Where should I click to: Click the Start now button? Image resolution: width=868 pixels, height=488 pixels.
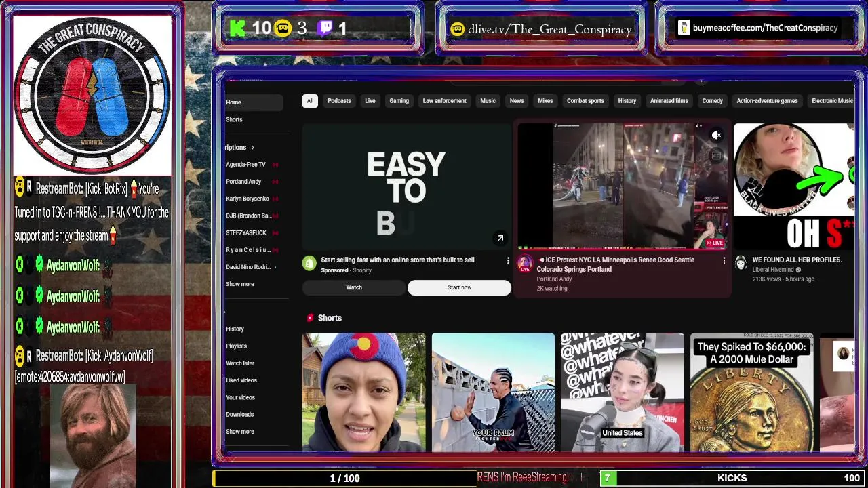(459, 287)
